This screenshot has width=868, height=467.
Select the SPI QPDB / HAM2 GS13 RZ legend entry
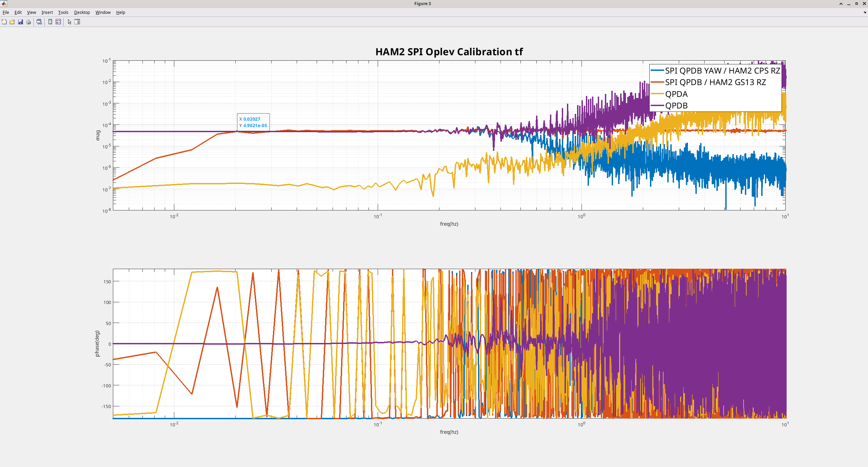click(715, 82)
